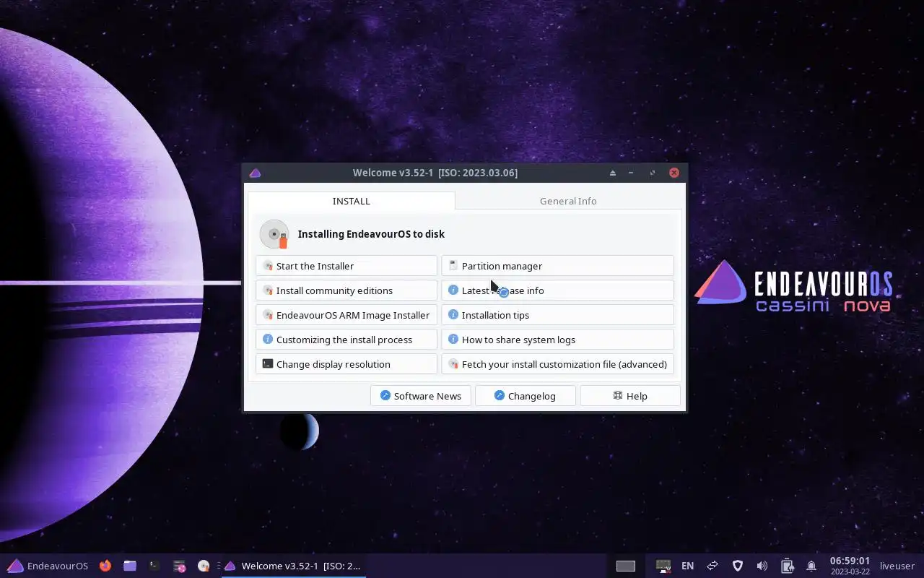Click Fetch your install customization file
This screenshot has width=924, height=578.
click(x=557, y=364)
